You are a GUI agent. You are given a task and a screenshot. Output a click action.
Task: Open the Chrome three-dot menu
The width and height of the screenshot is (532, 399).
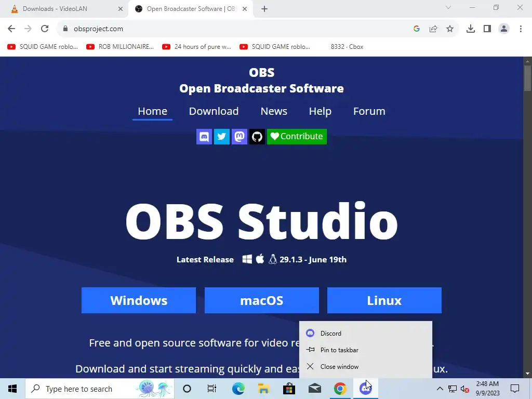[x=521, y=29]
